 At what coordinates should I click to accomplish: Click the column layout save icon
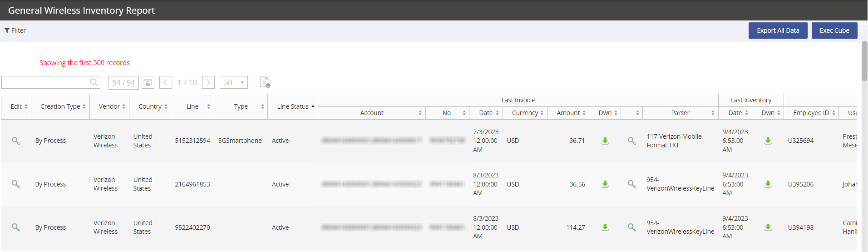click(148, 82)
